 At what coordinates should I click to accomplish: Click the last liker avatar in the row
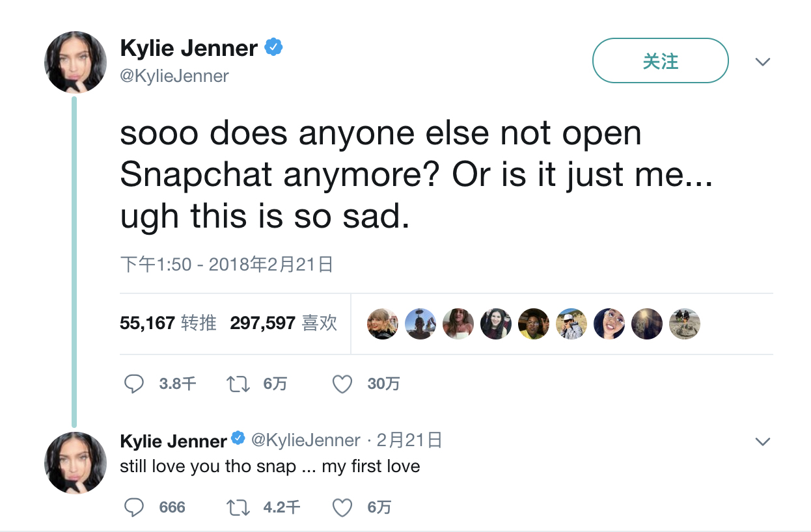tap(685, 323)
